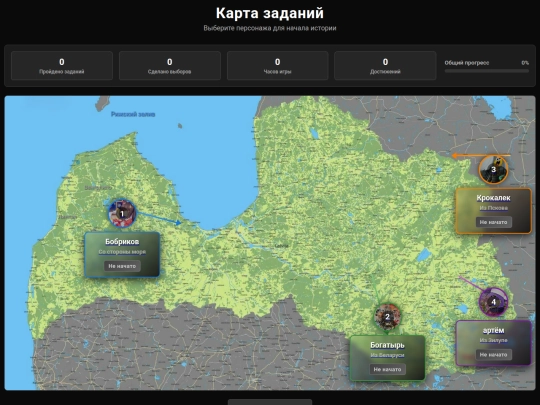Screen dimensions: 540x405
Task: Open the Крокалек character name
Action: 494,198
